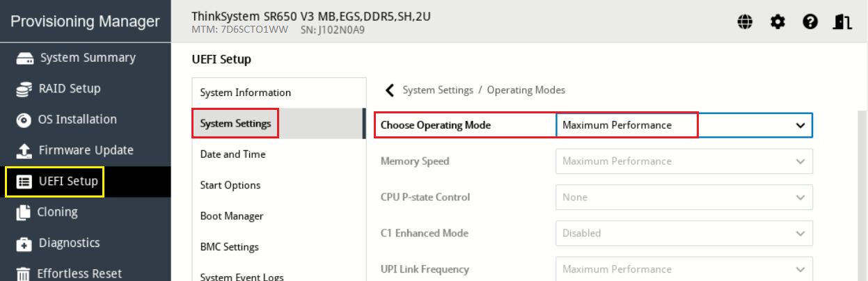Image resolution: width=868 pixels, height=281 pixels.
Task: Select System Information in UEFI menu
Action: click(246, 93)
